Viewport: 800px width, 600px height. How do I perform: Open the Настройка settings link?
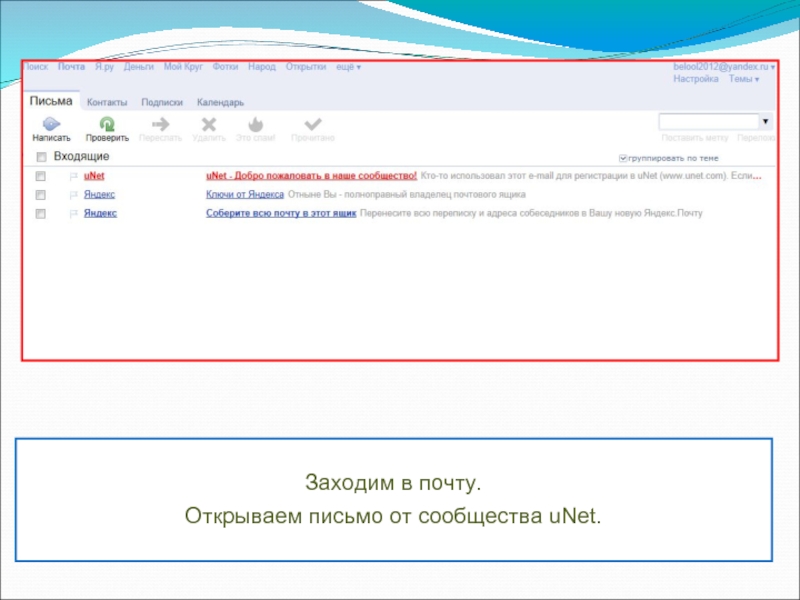[696, 79]
